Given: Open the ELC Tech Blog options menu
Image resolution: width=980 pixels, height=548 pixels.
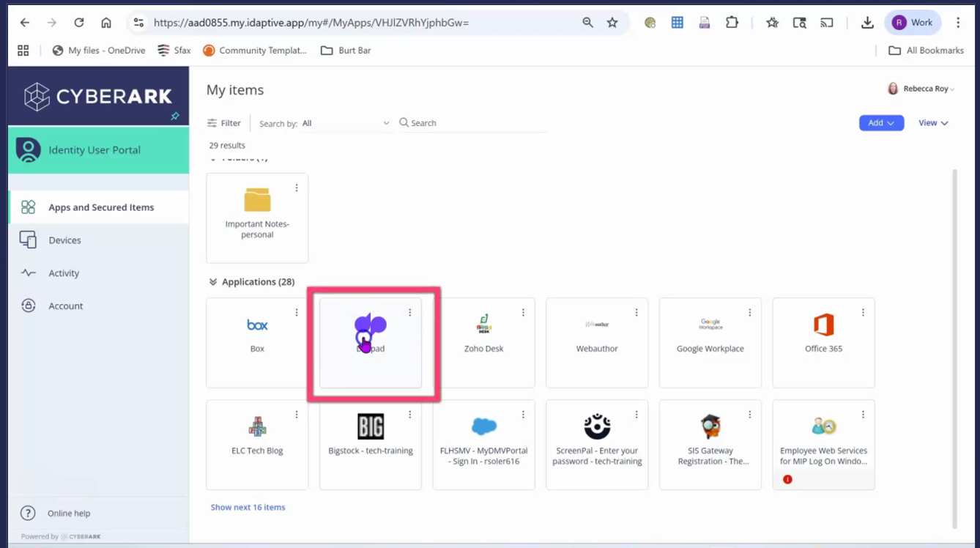Looking at the screenshot, I should click(297, 415).
